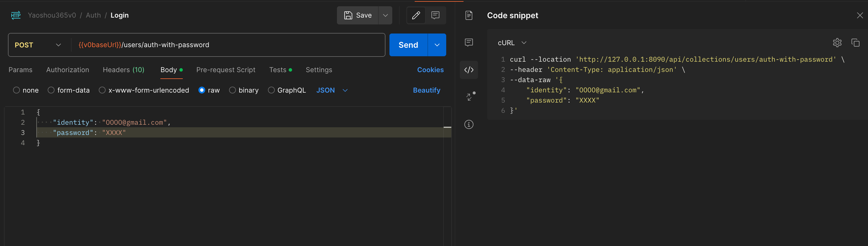The height and width of the screenshot is (246, 868).
Task: Go to the Yaoshou365v0 collection breadcrumb
Action: [x=52, y=15]
